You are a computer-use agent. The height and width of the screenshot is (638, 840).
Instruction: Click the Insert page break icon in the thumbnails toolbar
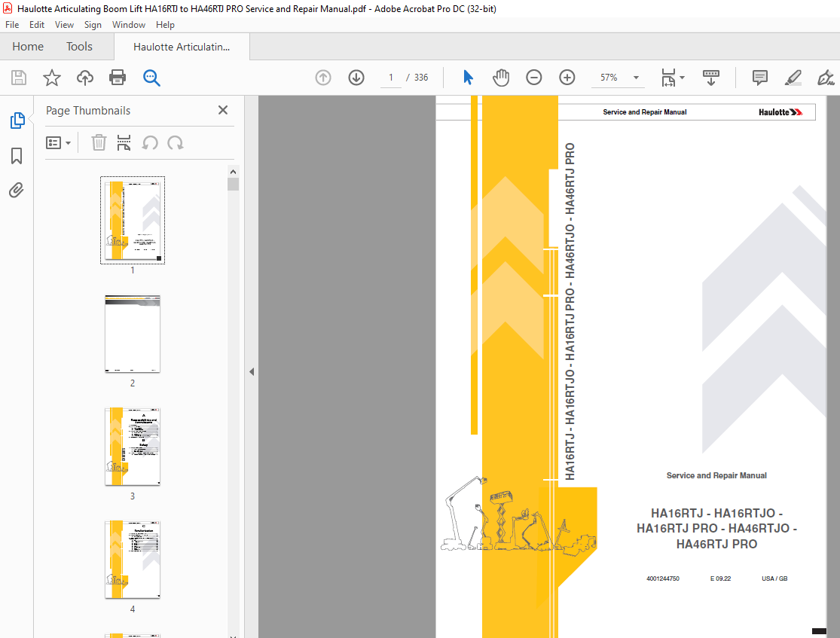(124, 142)
